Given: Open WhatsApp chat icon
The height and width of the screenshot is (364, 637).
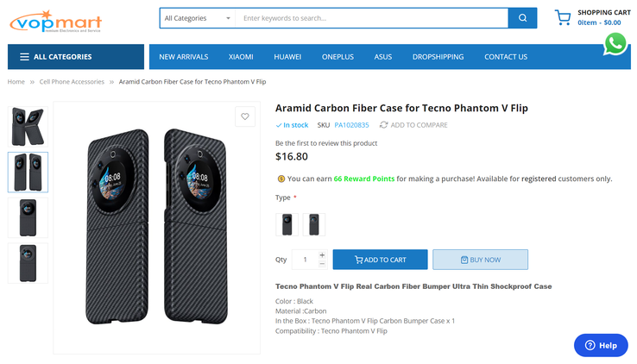Looking at the screenshot, I should (615, 43).
